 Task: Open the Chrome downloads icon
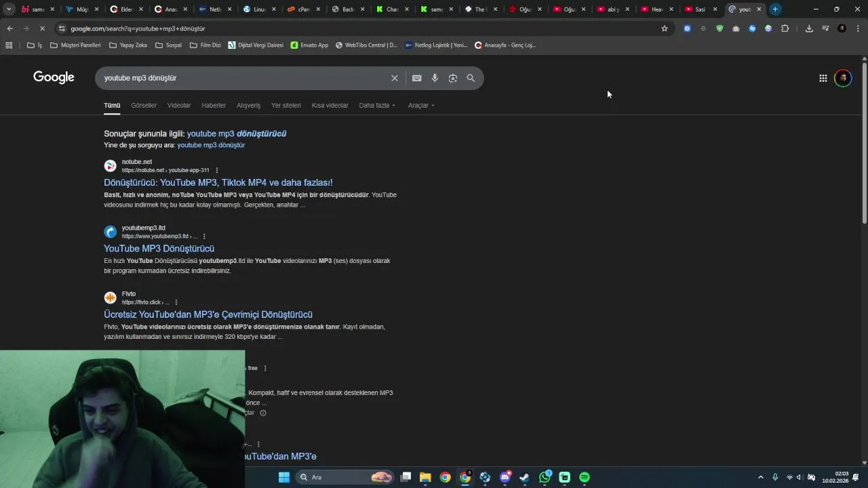[809, 28]
